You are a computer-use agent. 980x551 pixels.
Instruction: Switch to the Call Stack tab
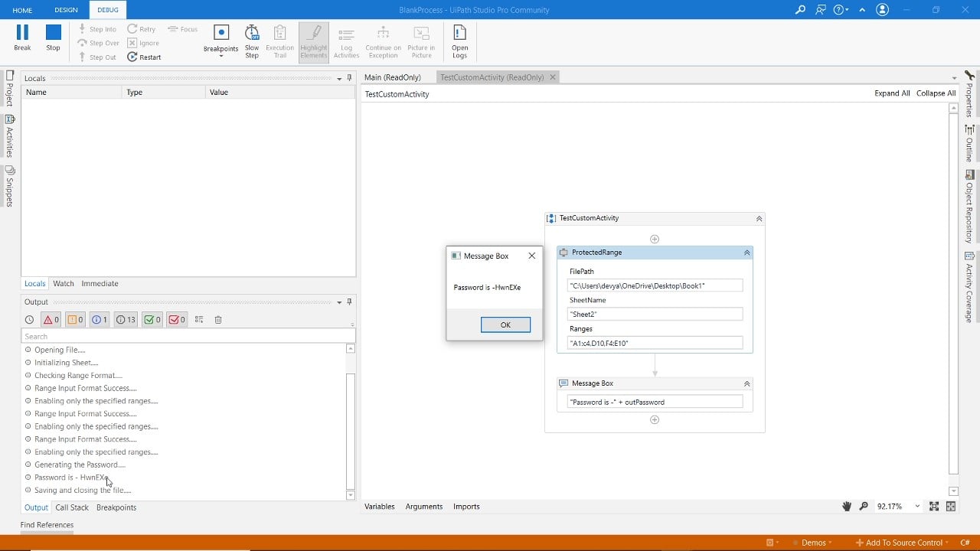point(72,507)
